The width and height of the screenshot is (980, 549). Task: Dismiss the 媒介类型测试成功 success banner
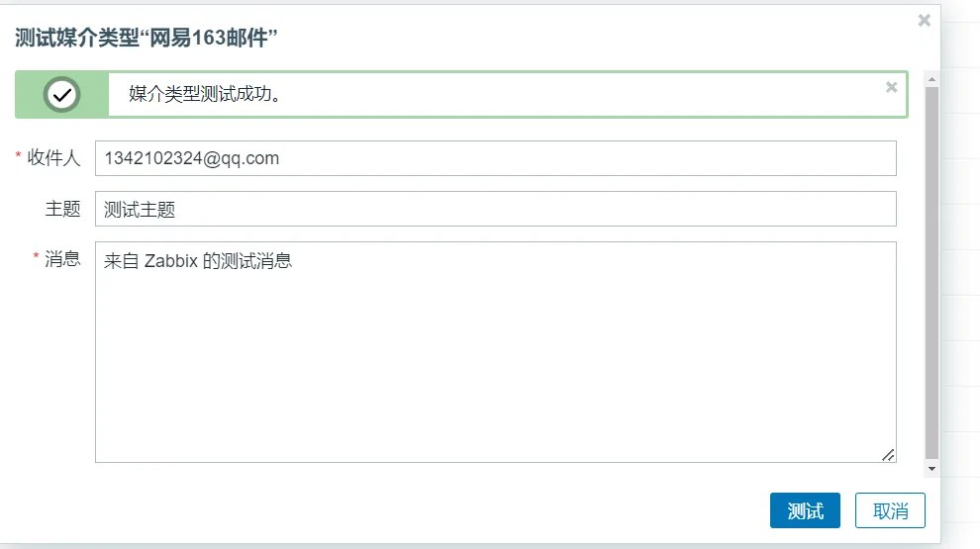click(x=891, y=87)
